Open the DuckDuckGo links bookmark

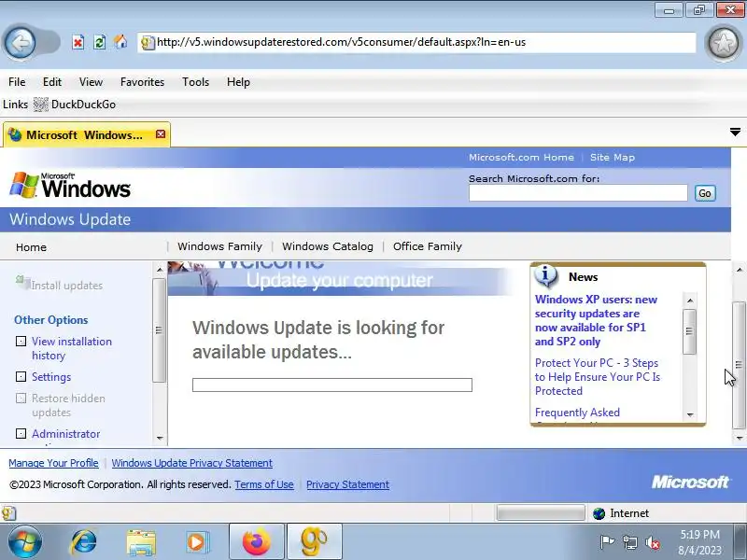point(75,105)
